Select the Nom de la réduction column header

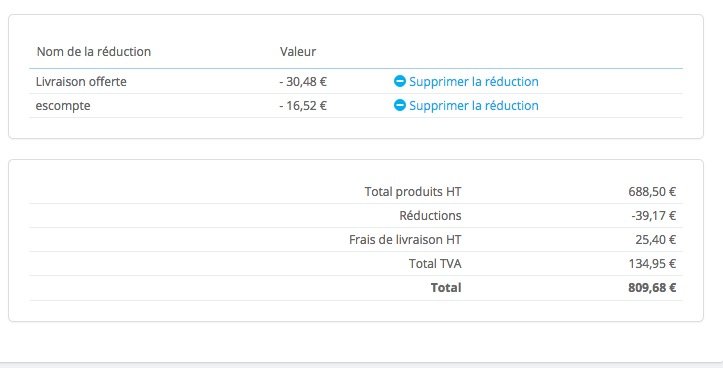point(94,51)
